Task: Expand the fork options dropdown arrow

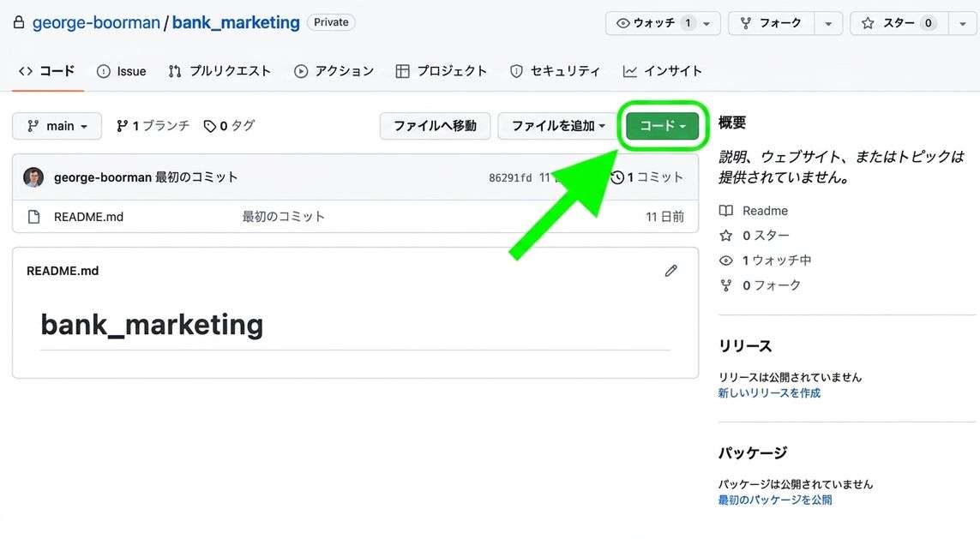Action: (x=828, y=24)
